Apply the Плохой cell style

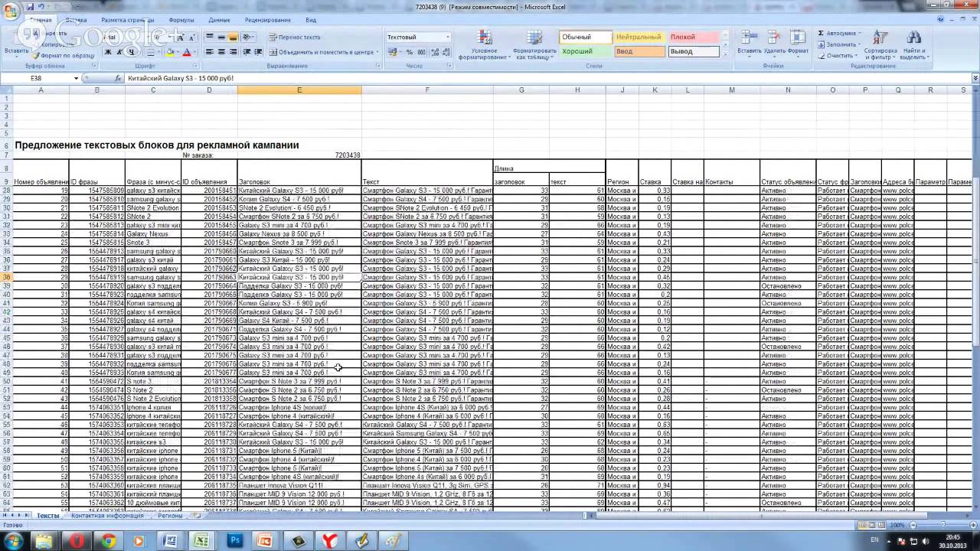coord(694,37)
